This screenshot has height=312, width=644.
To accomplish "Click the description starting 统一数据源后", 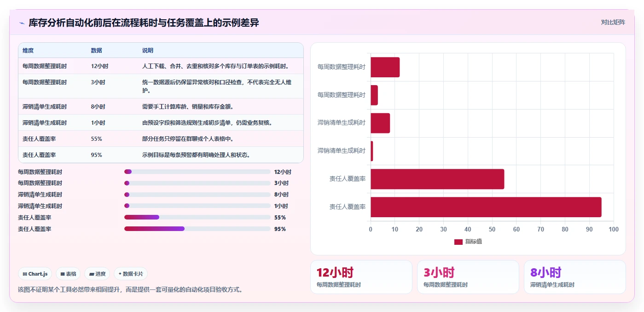I will coord(217,86).
